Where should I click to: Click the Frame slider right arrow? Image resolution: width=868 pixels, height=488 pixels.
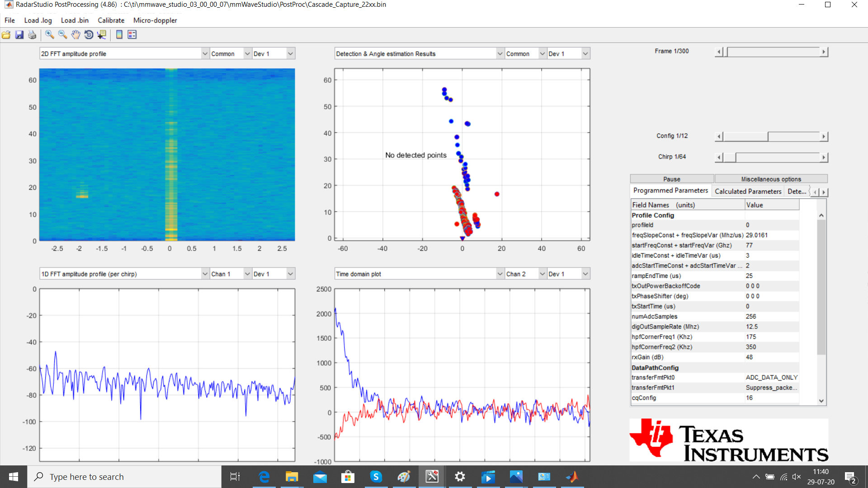[x=824, y=52]
